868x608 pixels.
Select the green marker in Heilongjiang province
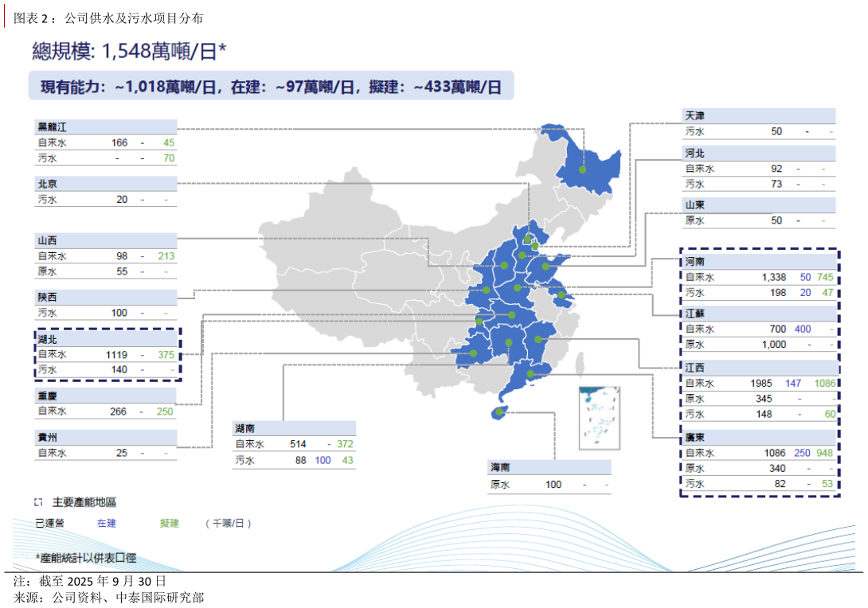click(x=582, y=170)
